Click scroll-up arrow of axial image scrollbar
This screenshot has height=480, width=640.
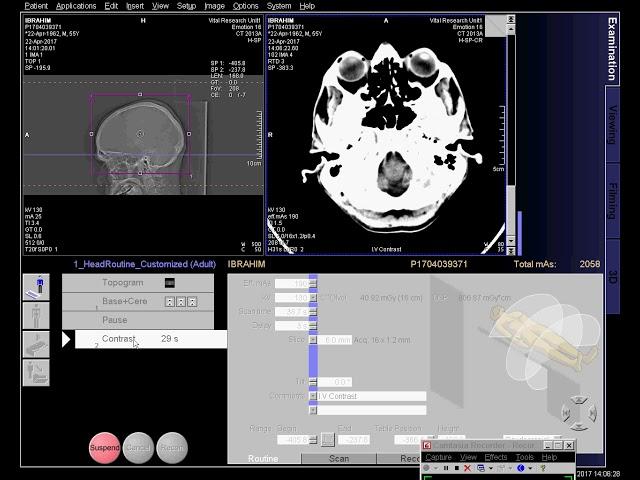(x=511, y=29)
